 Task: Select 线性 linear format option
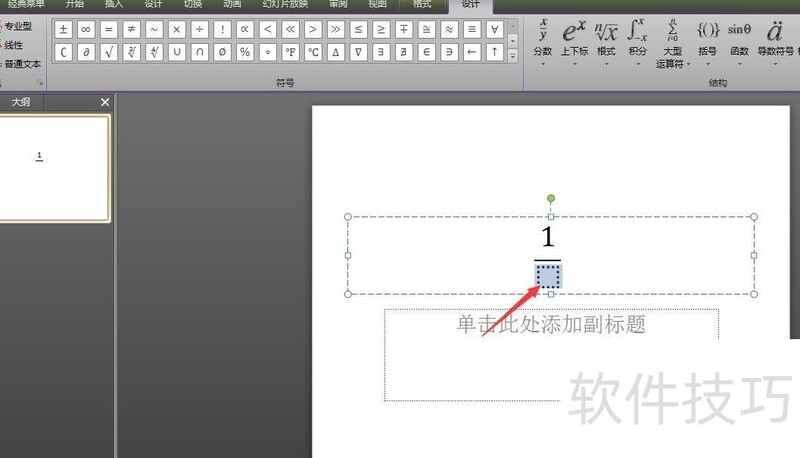(x=12, y=45)
